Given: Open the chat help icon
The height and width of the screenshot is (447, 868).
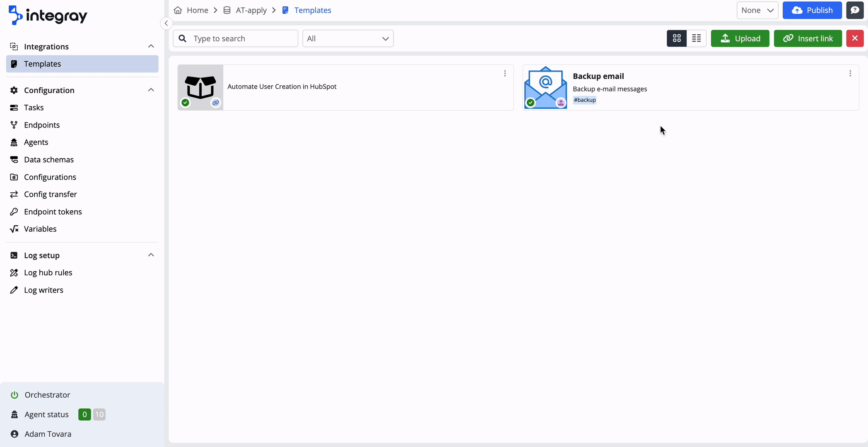Looking at the screenshot, I should pos(855,10).
